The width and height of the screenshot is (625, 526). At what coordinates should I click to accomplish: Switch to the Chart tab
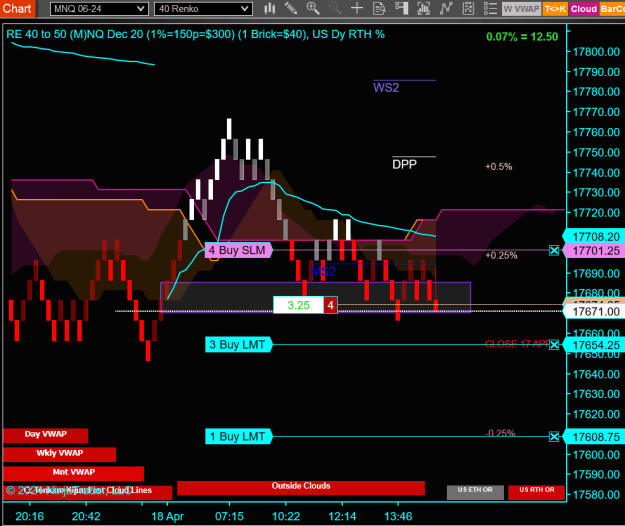18,8
